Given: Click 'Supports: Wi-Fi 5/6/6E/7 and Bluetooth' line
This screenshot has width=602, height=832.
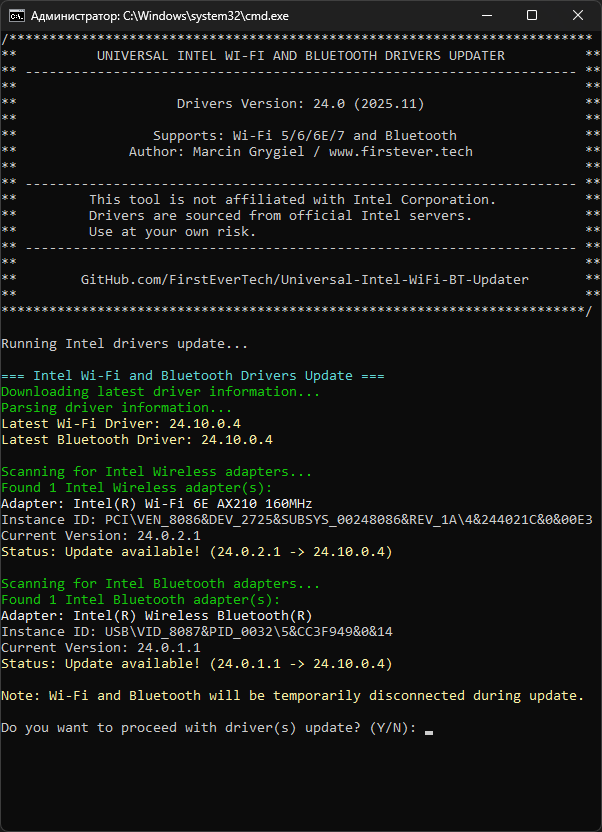Looking at the screenshot, I should [x=305, y=136].
